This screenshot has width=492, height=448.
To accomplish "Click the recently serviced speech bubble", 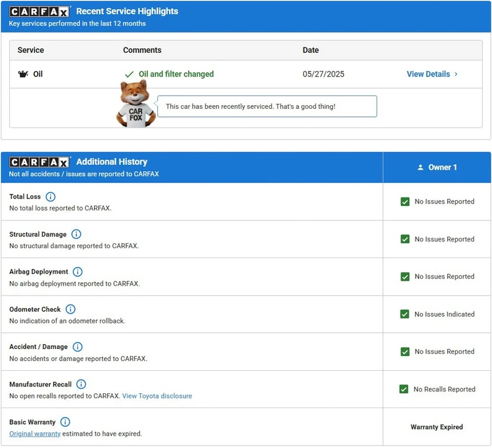I will click(267, 106).
